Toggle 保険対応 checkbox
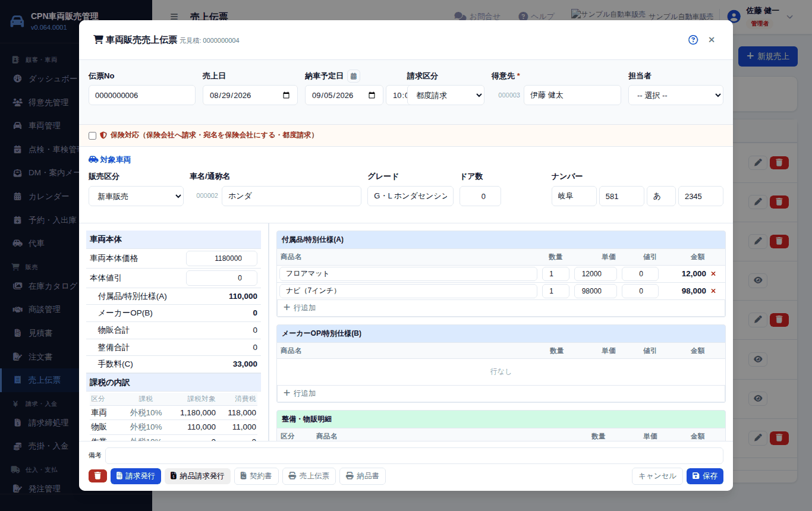This screenshot has width=812, height=511. click(92, 135)
